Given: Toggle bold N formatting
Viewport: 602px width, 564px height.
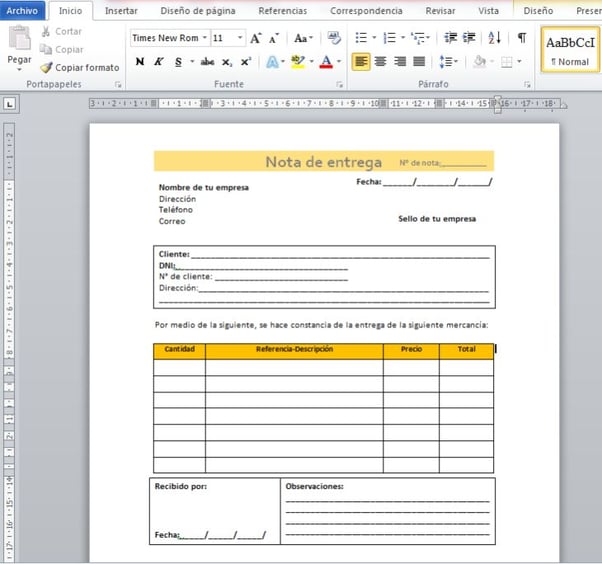Looking at the screenshot, I should tap(140, 61).
